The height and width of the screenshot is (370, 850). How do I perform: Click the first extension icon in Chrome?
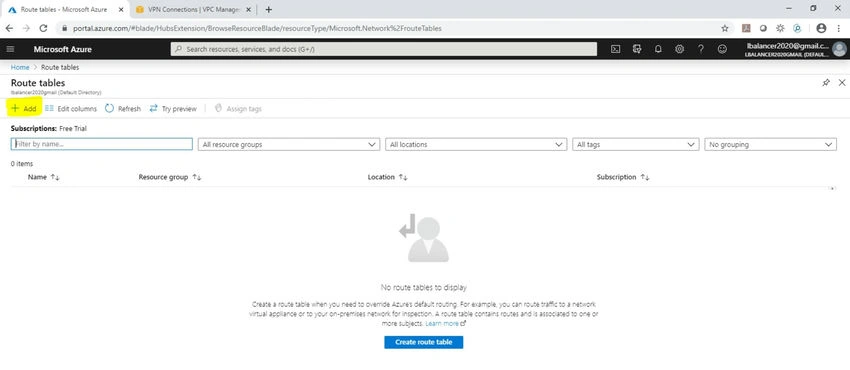point(746,28)
